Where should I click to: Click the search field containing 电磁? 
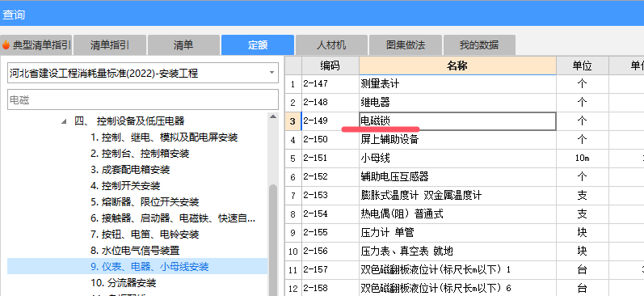pos(143,100)
